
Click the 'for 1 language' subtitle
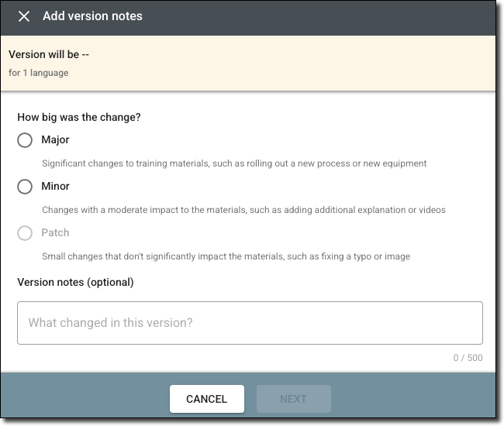coord(39,73)
